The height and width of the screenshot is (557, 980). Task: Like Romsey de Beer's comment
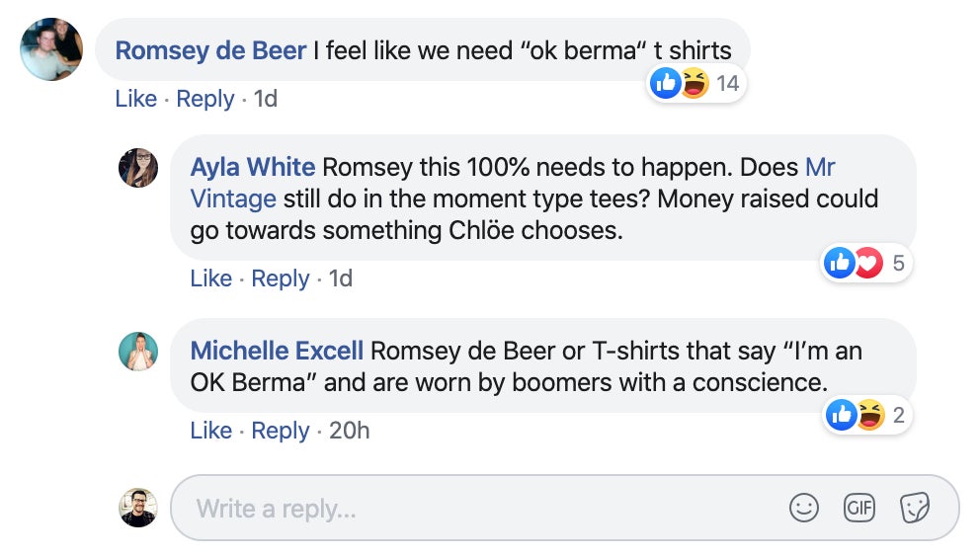[135, 99]
